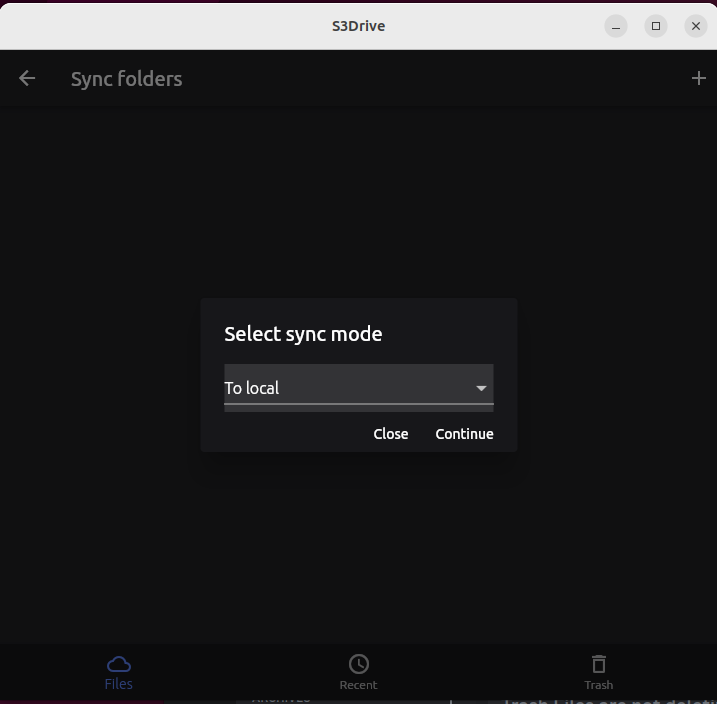Image resolution: width=717 pixels, height=704 pixels.
Task: Click the plus icon to add sync folder
Action: pyautogui.click(x=698, y=78)
